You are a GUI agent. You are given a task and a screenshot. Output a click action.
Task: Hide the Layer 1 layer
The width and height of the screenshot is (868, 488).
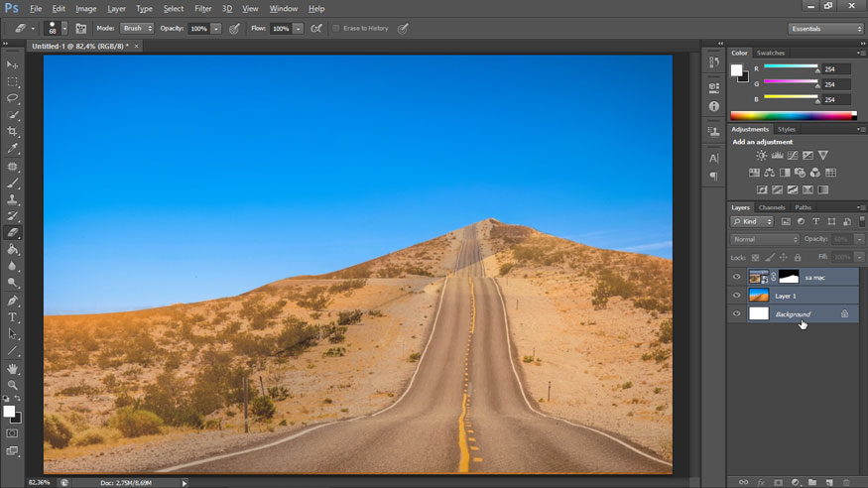[x=736, y=296]
